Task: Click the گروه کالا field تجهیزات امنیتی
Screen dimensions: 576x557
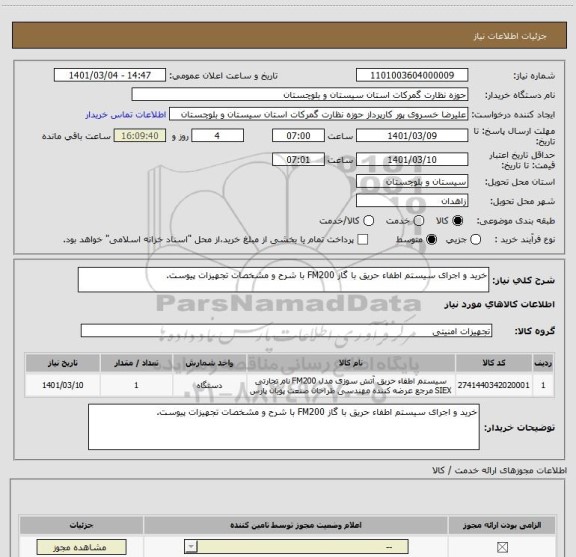Action: pyautogui.click(x=286, y=331)
